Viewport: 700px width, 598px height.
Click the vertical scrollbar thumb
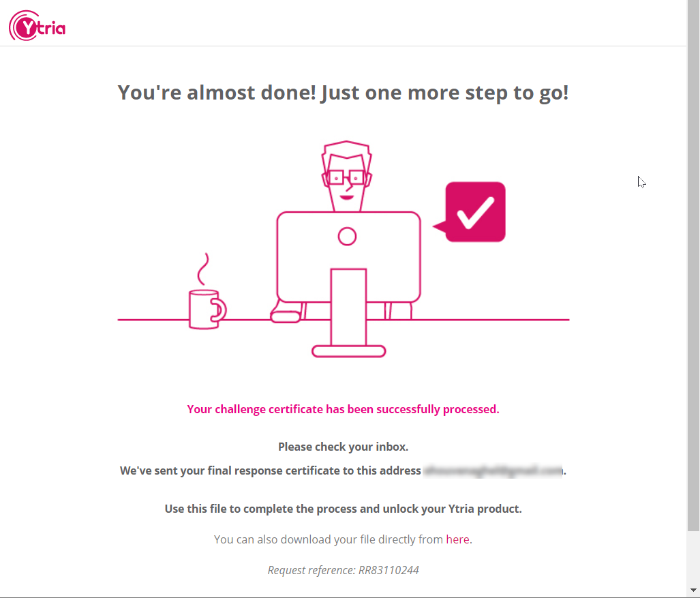[693, 273]
